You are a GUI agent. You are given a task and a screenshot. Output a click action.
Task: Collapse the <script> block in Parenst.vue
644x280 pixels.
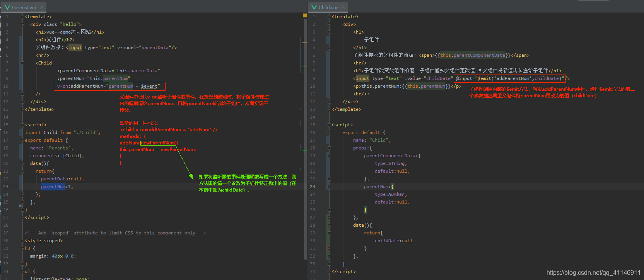[23, 125]
